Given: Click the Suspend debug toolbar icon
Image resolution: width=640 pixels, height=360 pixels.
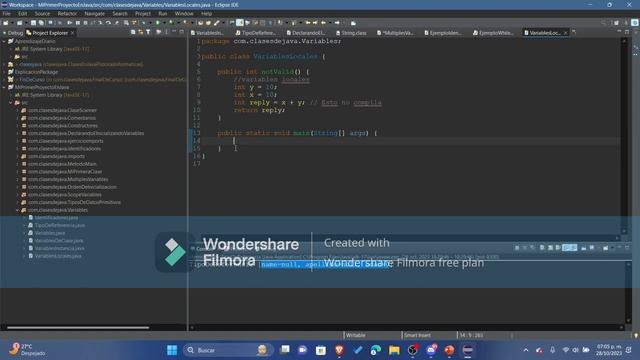Looking at the screenshot, I should tap(78, 23).
